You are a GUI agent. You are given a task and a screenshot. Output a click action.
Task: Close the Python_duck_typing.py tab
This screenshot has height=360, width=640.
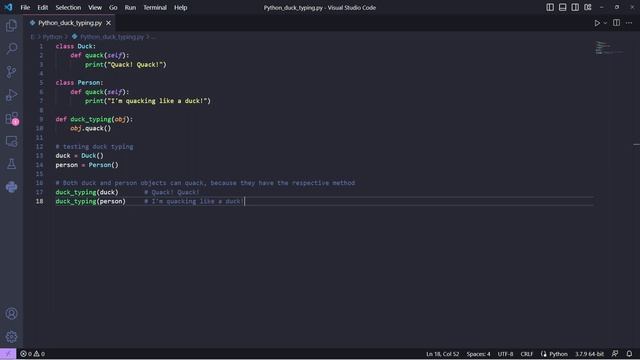point(109,23)
